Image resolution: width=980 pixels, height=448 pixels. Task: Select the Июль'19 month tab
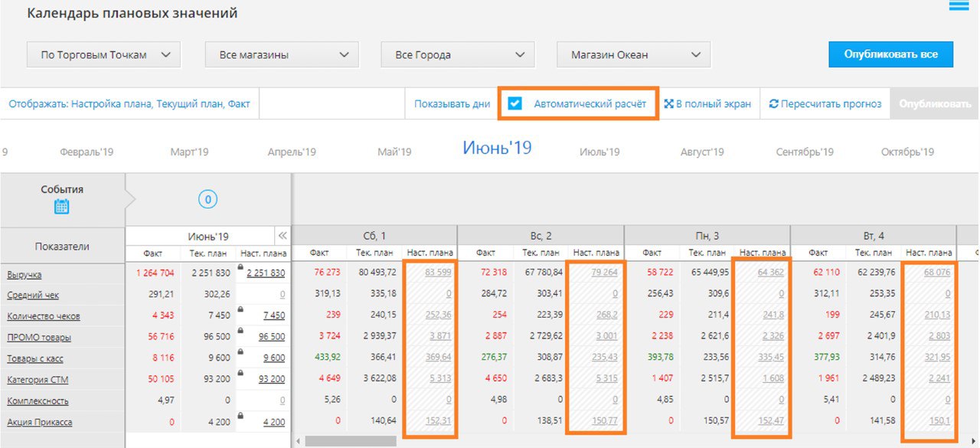tap(599, 152)
